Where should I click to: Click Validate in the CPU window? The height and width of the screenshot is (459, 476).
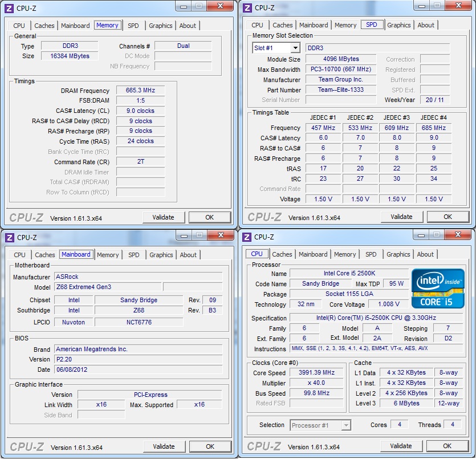[401, 446]
